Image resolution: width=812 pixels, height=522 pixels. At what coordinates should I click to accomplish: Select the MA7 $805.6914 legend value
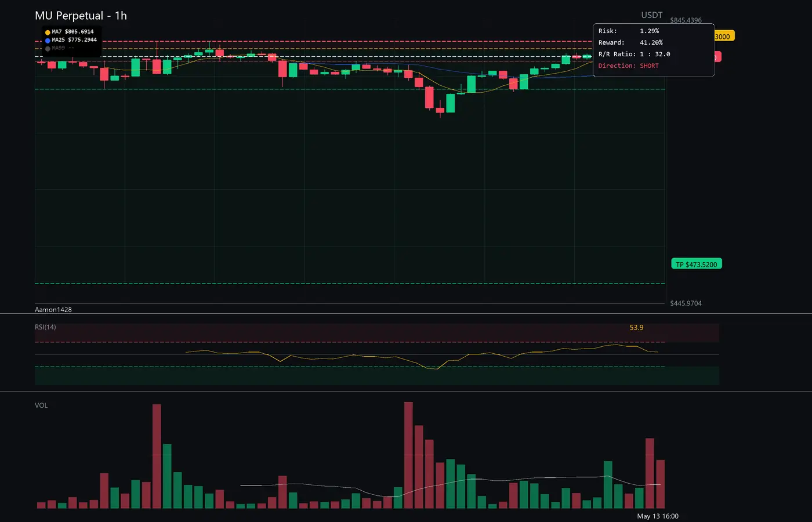tap(72, 32)
